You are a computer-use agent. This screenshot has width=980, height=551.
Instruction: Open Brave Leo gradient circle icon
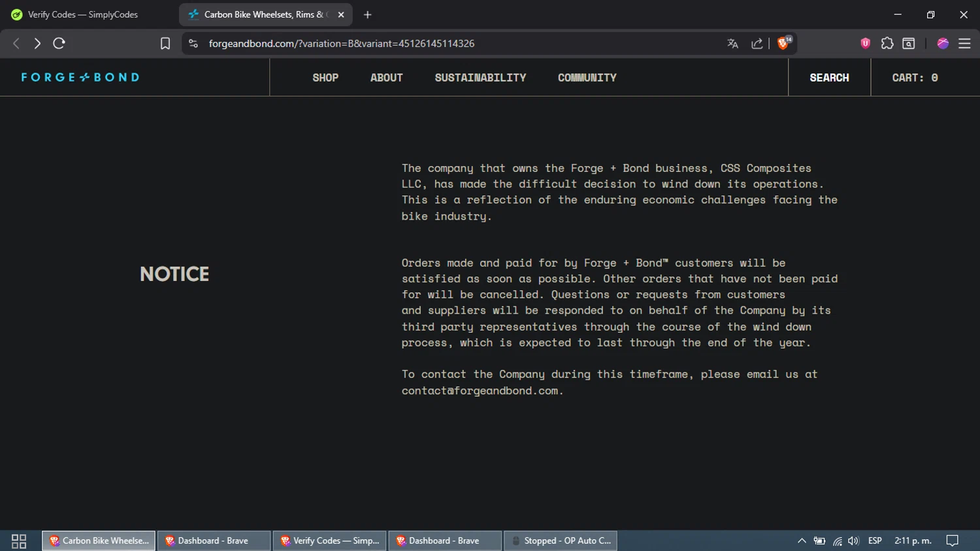(942, 43)
